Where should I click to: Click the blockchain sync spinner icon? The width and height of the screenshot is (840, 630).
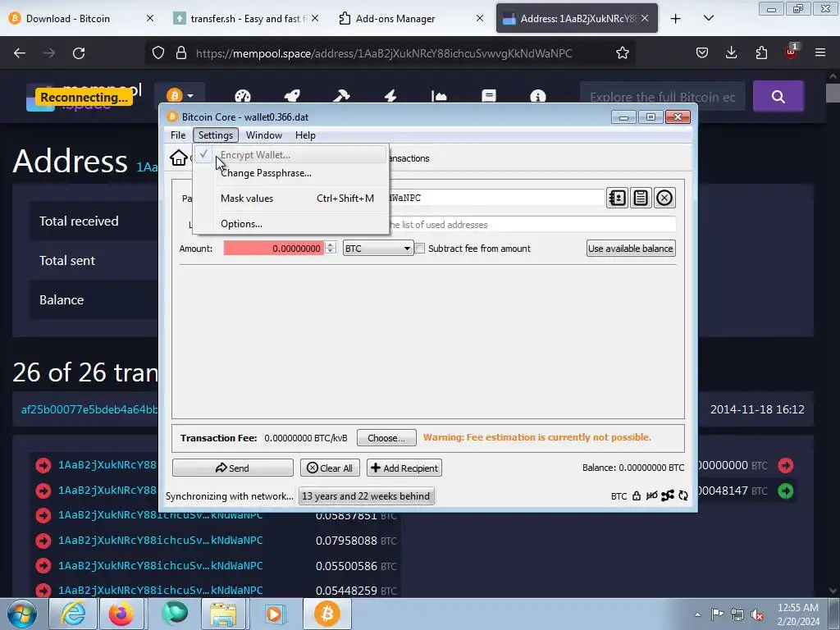[683, 496]
